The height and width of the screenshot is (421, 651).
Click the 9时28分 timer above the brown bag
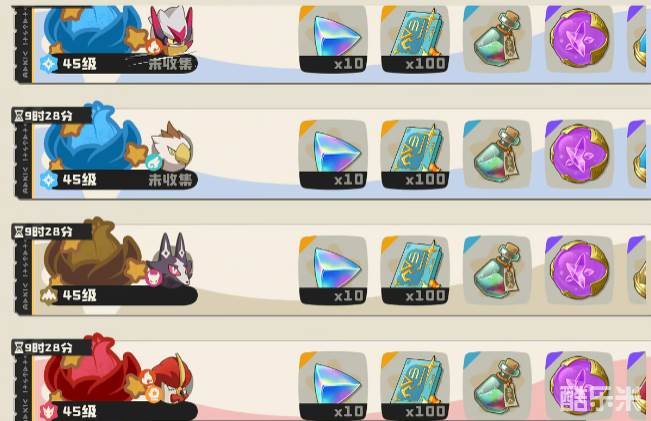49,232
